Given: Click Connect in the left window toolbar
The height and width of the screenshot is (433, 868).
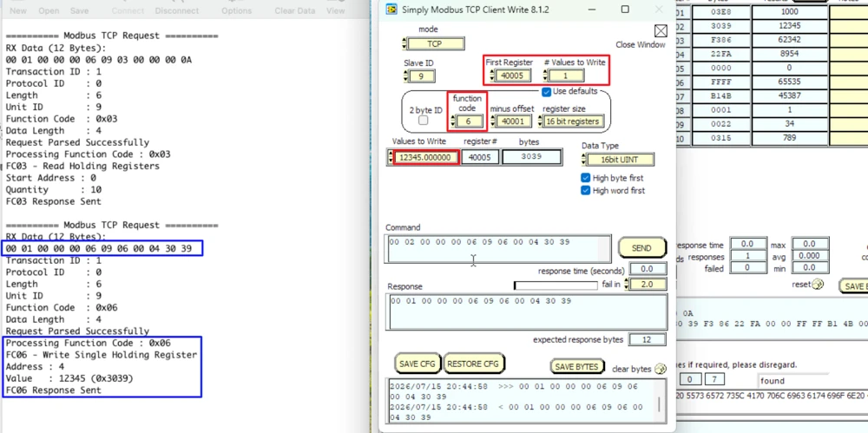Looking at the screenshot, I should [x=128, y=10].
